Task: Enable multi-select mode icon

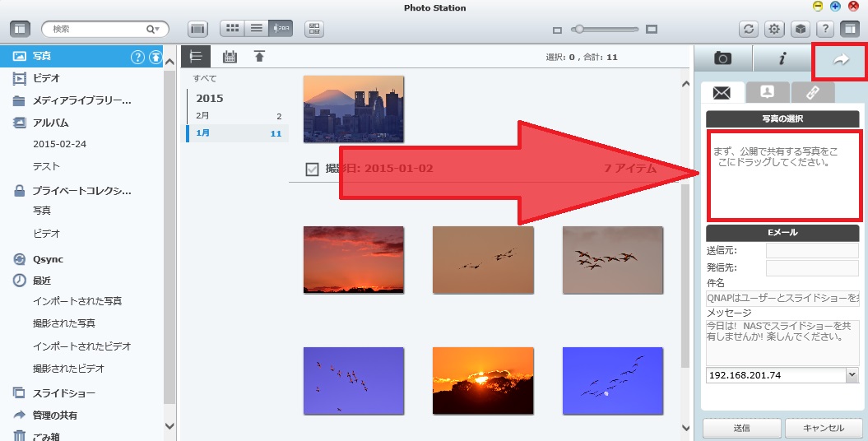Action: coord(314,29)
